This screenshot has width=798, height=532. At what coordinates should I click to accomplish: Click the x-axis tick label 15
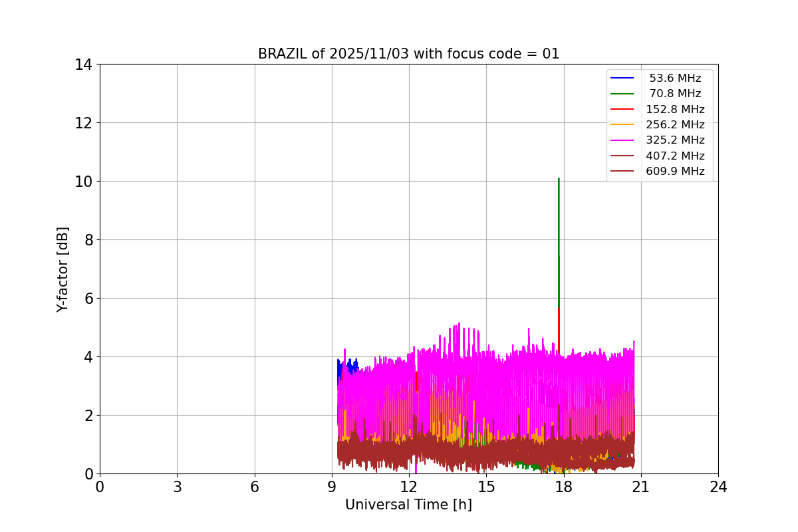click(x=486, y=487)
